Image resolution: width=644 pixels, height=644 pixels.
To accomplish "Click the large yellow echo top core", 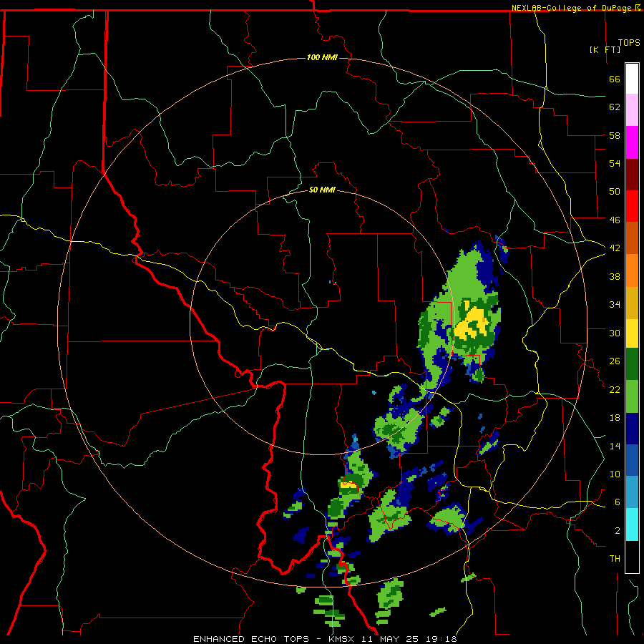I will 473,323.
